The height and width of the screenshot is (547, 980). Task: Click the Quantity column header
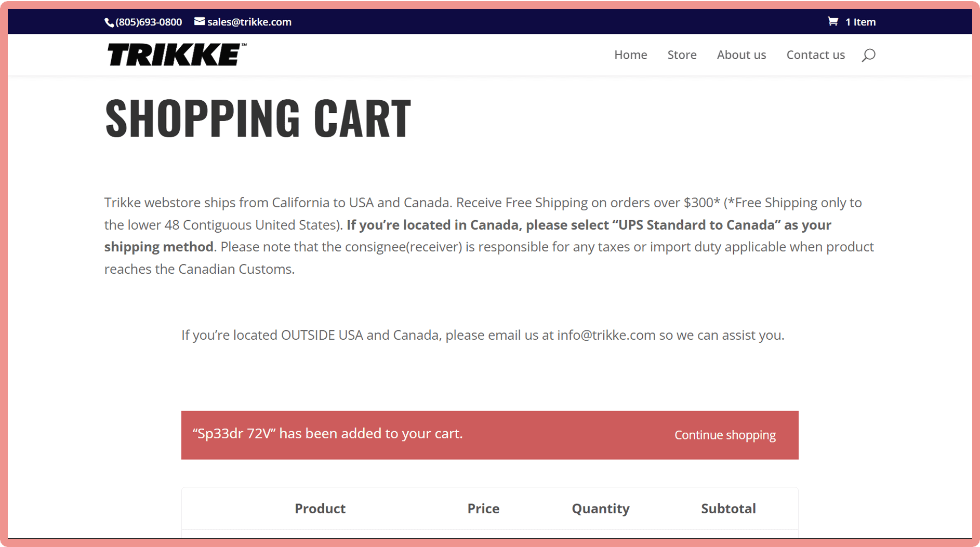click(600, 509)
